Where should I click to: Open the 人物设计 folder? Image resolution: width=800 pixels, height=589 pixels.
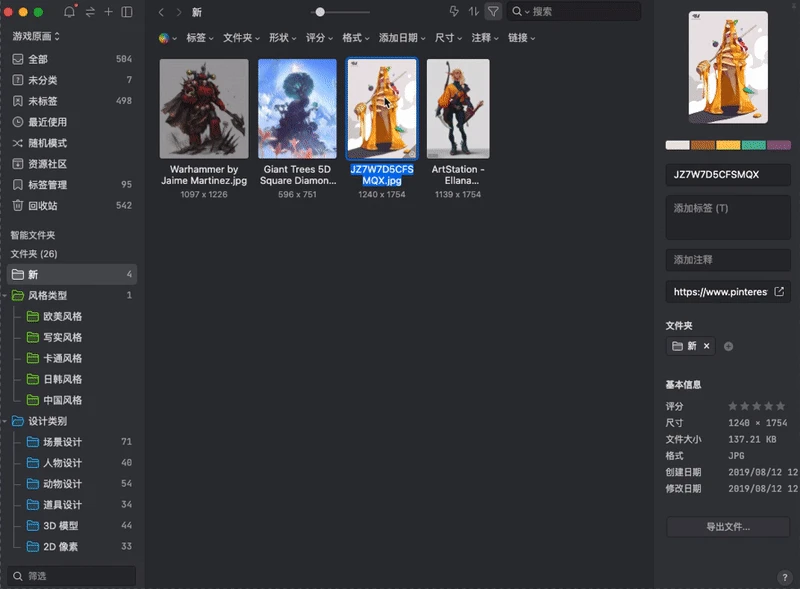72,463
